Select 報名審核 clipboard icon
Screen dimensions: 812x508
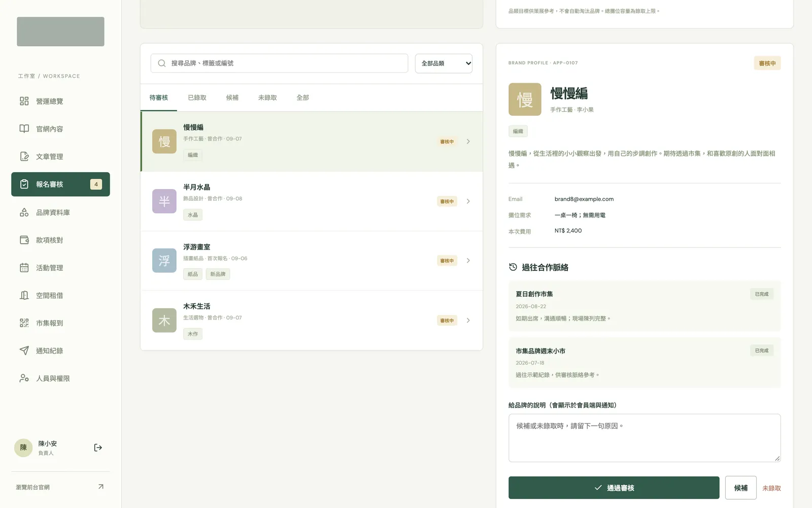[24, 184]
